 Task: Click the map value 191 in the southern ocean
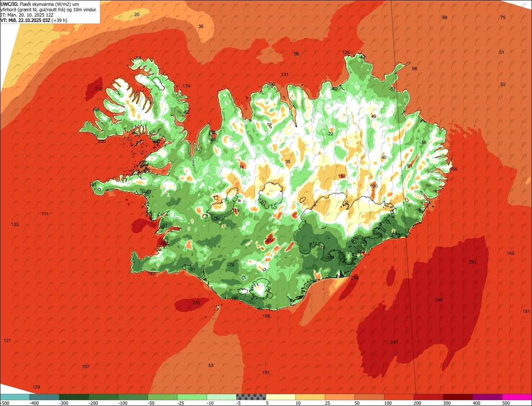[266, 372]
